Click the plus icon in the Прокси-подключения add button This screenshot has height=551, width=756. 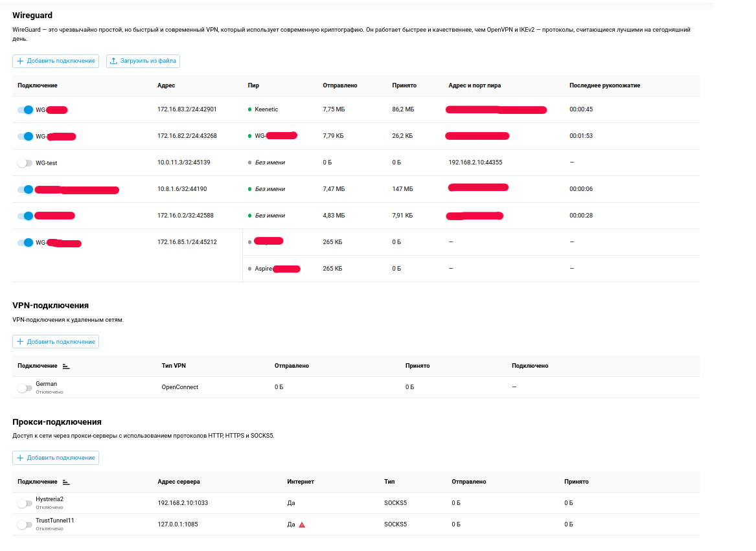pos(20,458)
